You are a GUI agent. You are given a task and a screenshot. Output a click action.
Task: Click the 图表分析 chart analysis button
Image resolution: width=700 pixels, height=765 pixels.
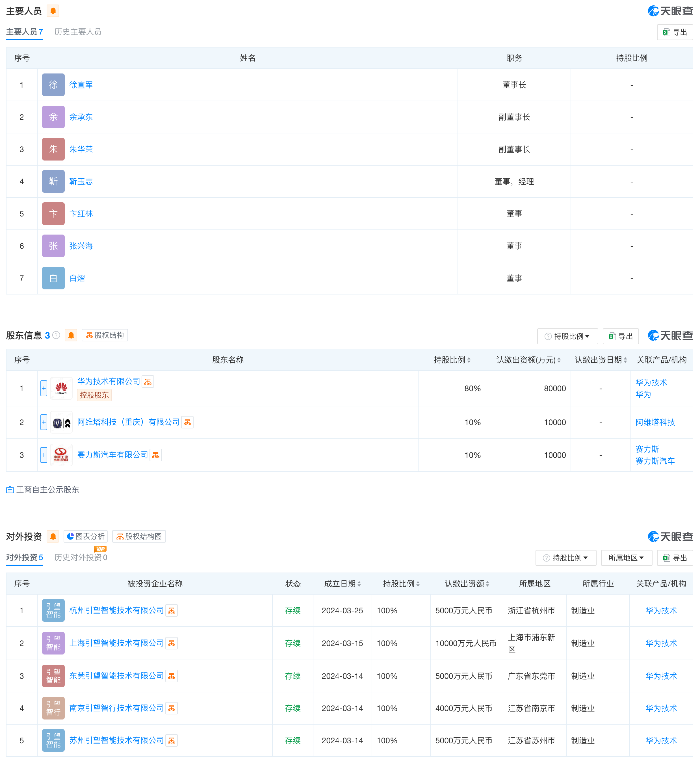click(x=86, y=537)
